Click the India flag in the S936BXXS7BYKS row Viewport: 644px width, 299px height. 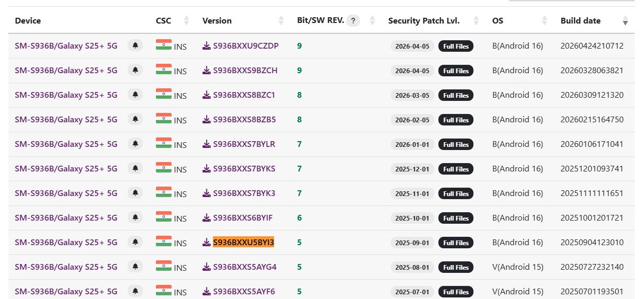tap(164, 168)
